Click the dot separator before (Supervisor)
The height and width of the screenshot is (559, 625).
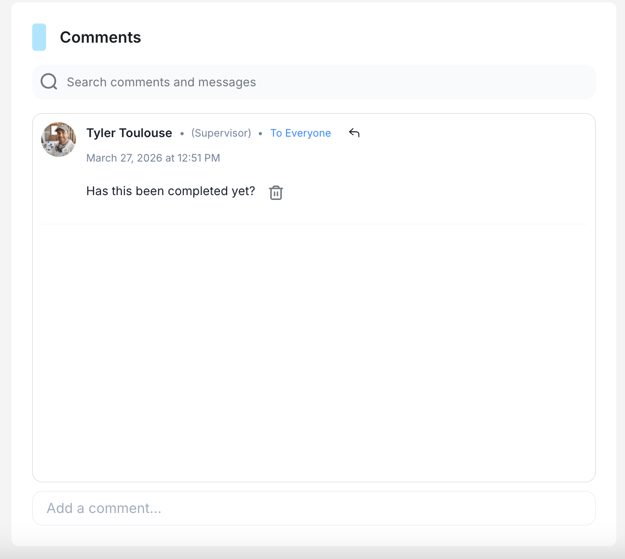tap(182, 133)
